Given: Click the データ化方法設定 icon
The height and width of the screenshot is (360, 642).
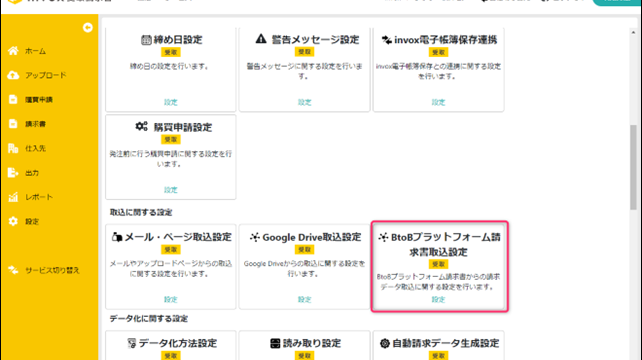Looking at the screenshot, I should coord(131,343).
